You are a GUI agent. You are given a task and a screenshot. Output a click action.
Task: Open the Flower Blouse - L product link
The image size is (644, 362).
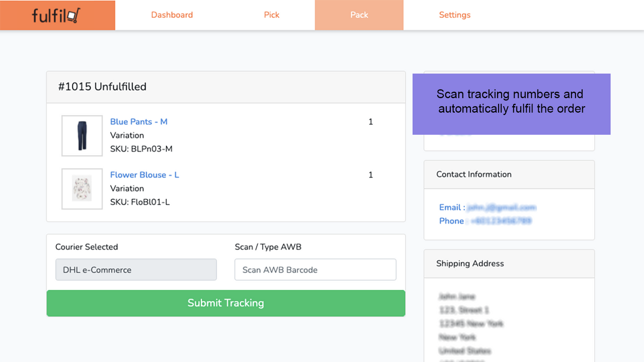(x=144, y=175)
